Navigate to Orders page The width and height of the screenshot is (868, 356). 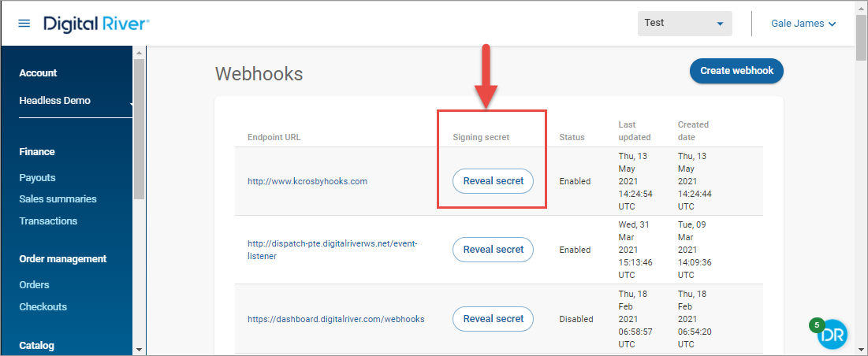[x=34, y=285]
